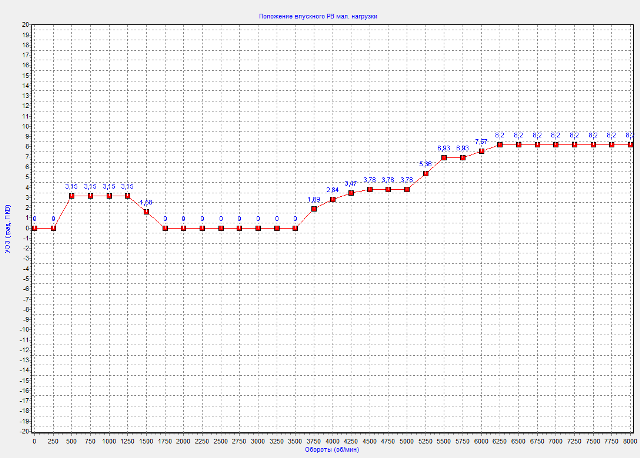The image size is (640, 458).
Task: Click the 2,84 data point at 4000 RPM
Action: pos(333,199)
